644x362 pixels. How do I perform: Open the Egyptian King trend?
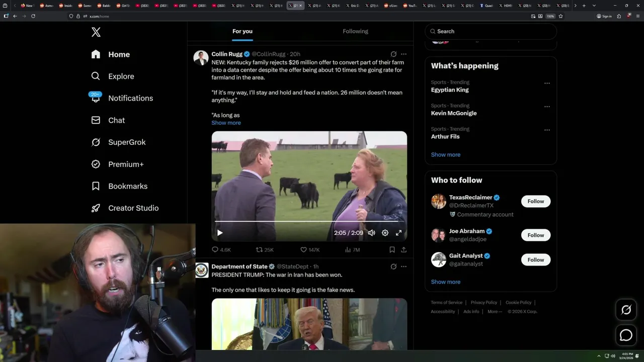click(x=450, y=90)
